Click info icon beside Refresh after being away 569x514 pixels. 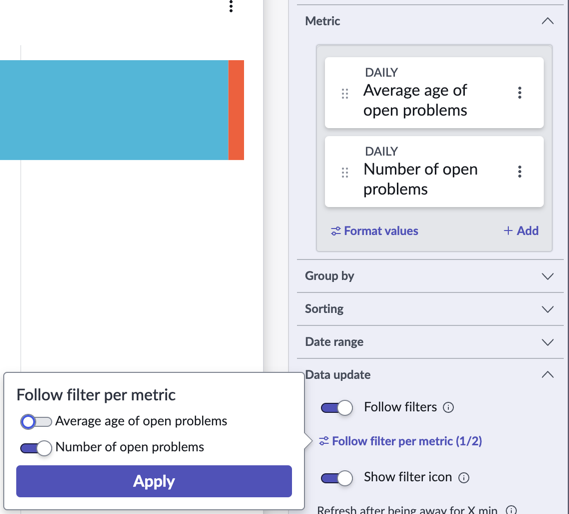[x=511, y=510]
